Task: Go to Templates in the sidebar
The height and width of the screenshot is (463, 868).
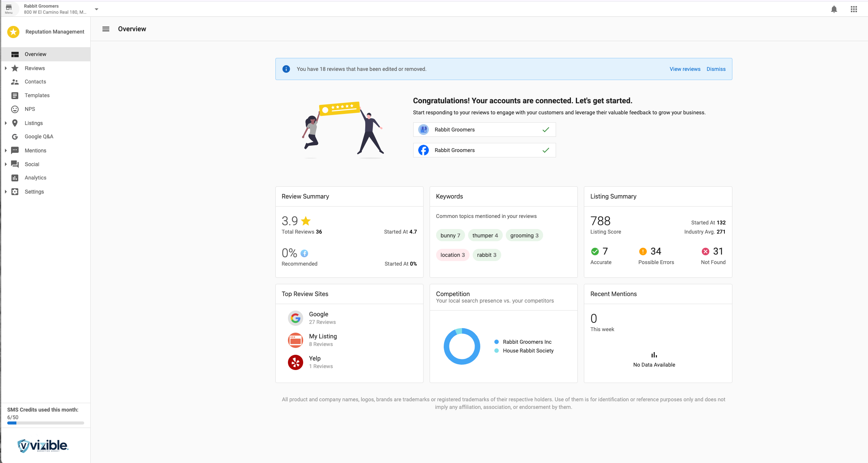Action: click(x=37, y=95)
